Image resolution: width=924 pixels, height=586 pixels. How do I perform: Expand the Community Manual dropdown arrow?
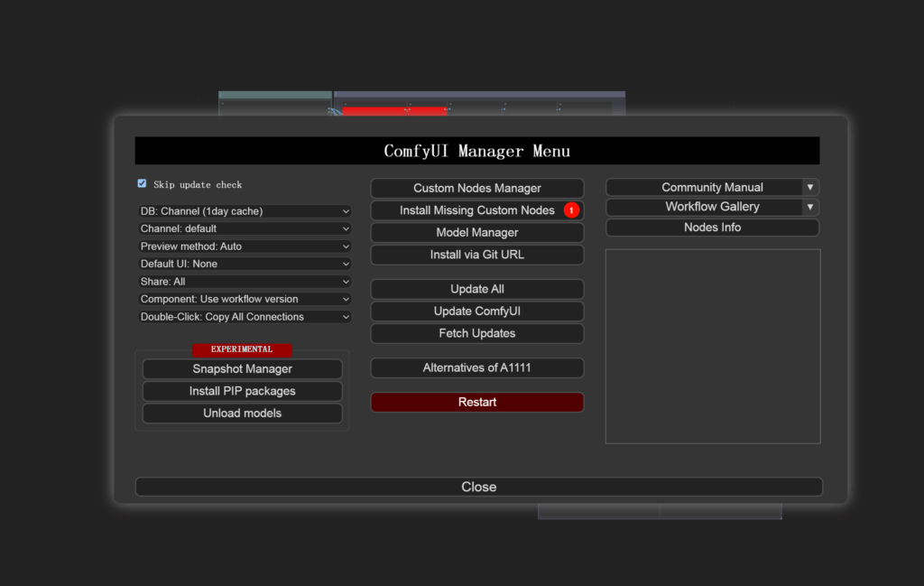810,188
